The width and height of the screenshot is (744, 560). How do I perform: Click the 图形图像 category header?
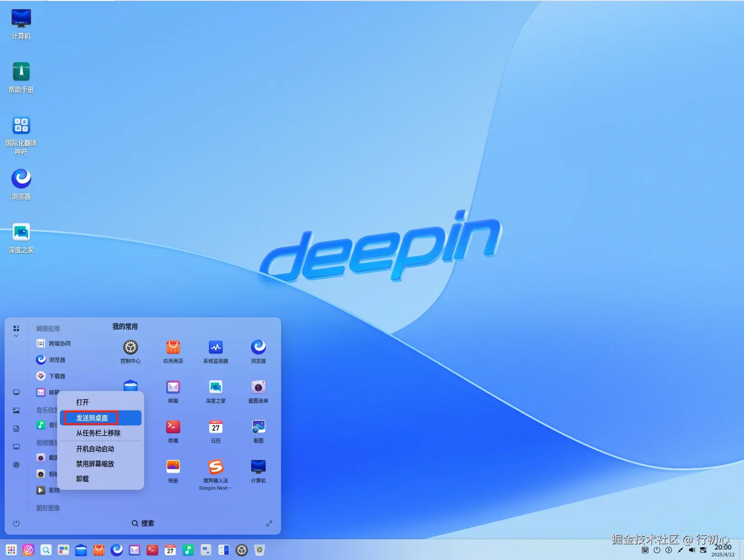point(48,508)
